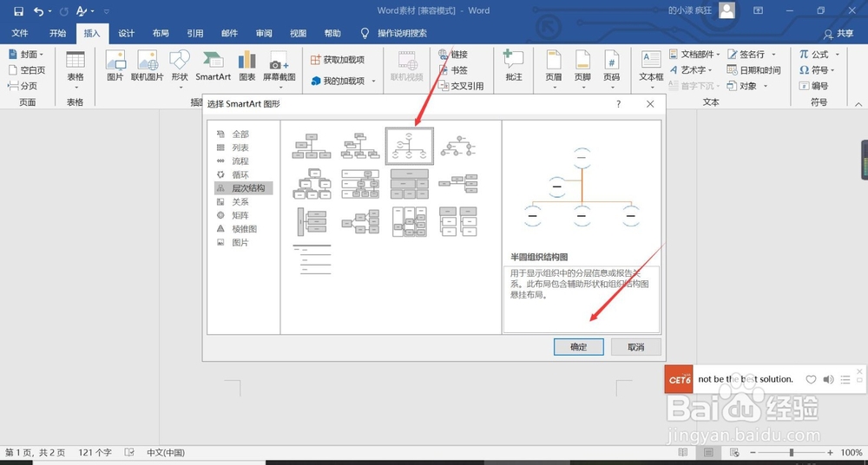Insert a Chart (图表)
The width and height of the screenshot is (868, 465).
(x=247, y=66)
